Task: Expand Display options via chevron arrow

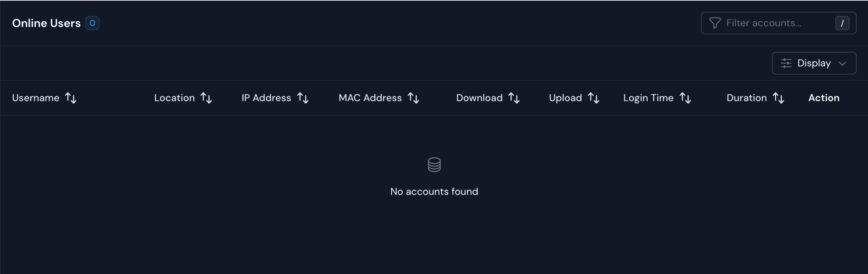Action: 842,64
